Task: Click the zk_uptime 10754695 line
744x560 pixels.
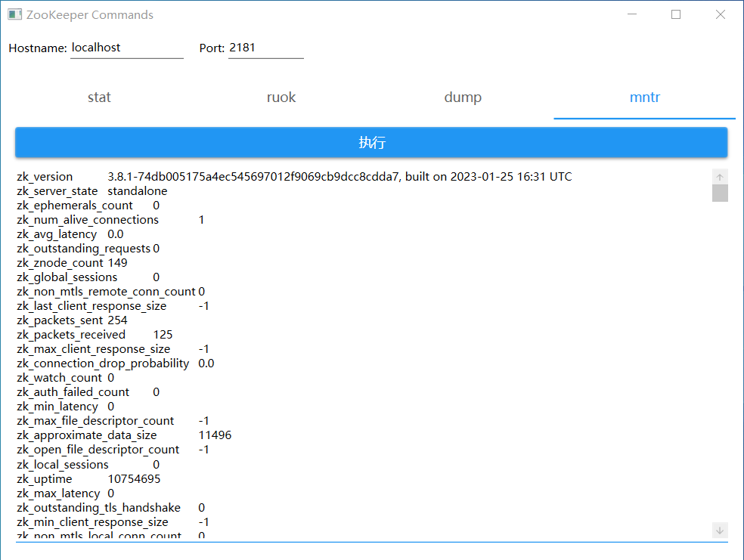Action: pyautogui.click(x=88, y=479)
